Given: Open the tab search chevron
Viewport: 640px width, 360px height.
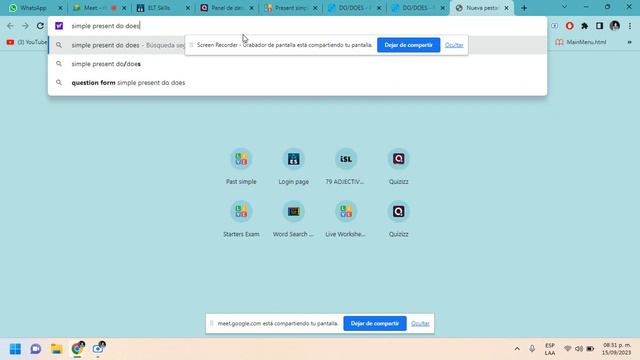Looking at the screenshot, I should [x=564, y=7].
